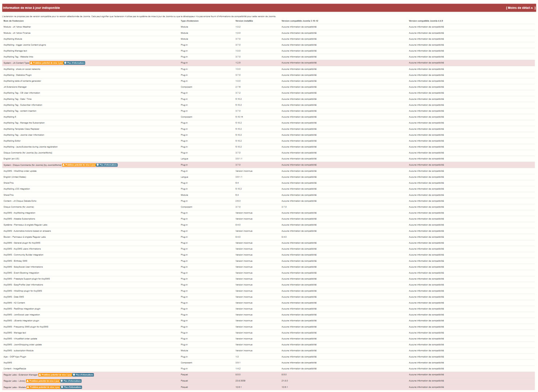
Task: Click installed version '1.2.5' cell
Action: point(238,63)
